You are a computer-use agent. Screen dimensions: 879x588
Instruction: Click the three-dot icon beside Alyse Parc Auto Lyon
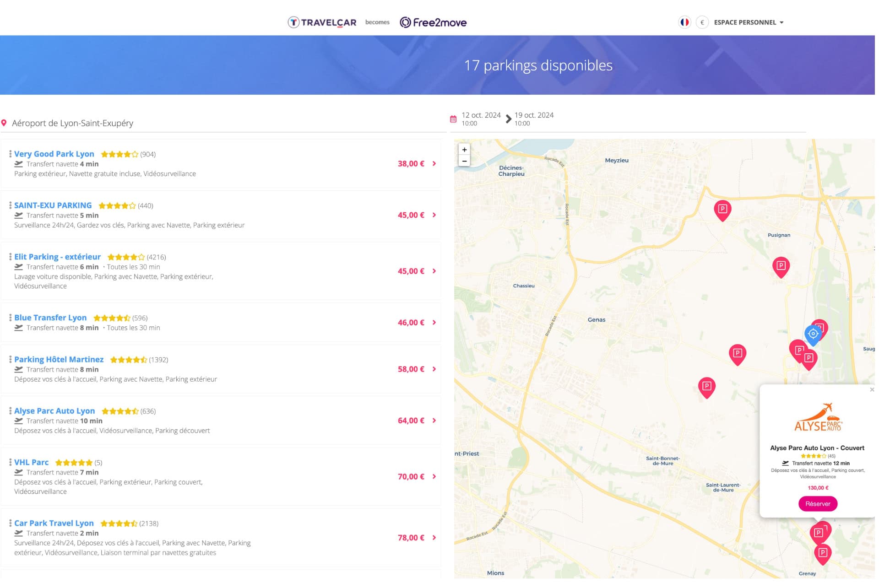(10, 411)
